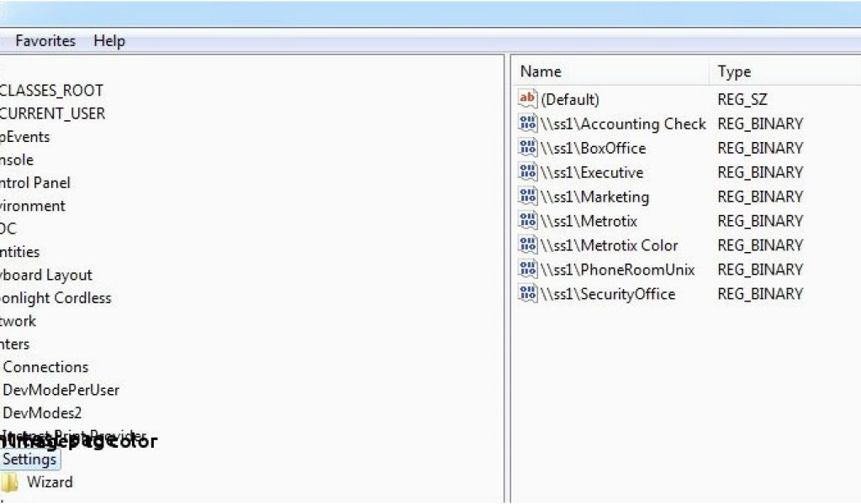The width and height of the screenshot is (861, 504).
Task: Click the Marketing binary value icon
Action: coord(527,197)
